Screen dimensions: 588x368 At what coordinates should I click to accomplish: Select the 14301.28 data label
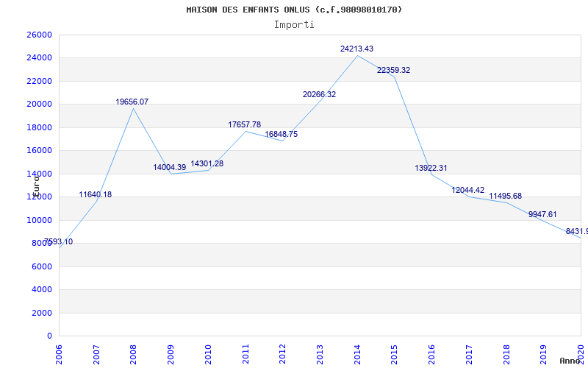click(207, 163)
